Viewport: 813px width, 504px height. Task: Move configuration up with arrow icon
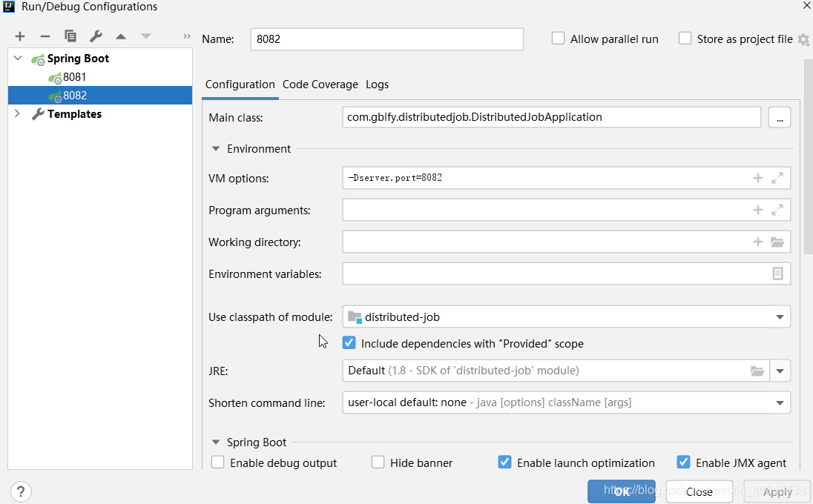121,36
